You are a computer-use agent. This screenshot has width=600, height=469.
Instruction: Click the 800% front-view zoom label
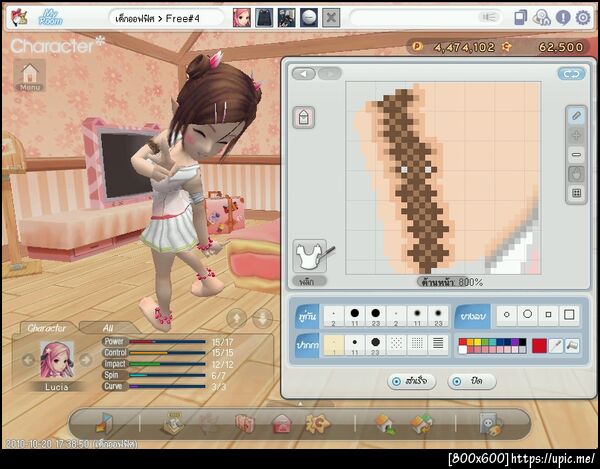pos(452,283)
